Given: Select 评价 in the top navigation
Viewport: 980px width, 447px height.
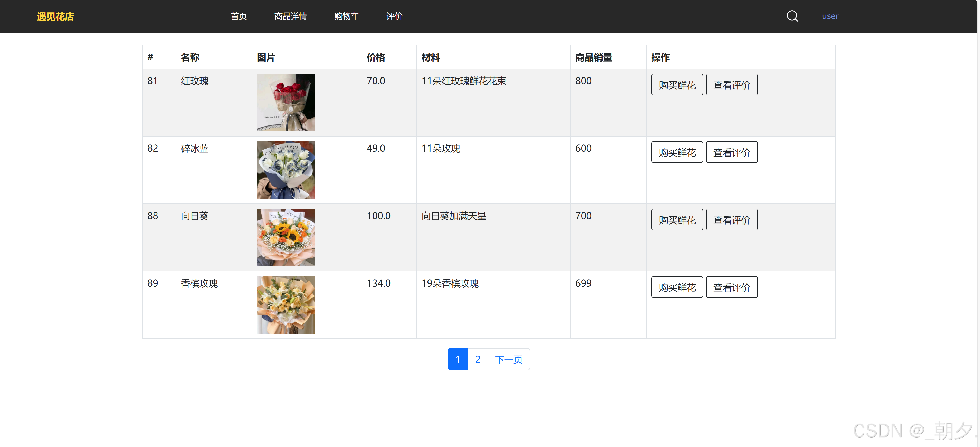Looking at the screenshot, I should click(x=394, y=16).
